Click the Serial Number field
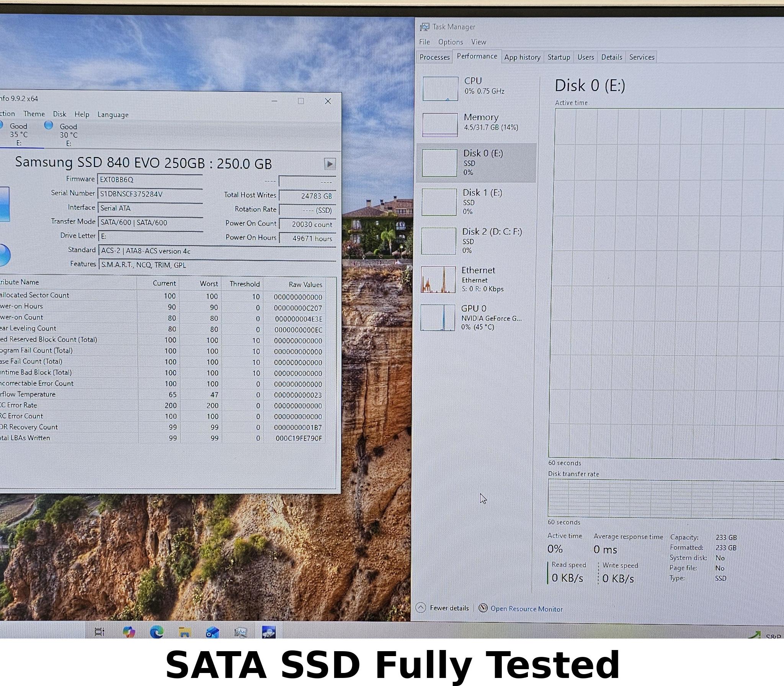 point(150,194)
